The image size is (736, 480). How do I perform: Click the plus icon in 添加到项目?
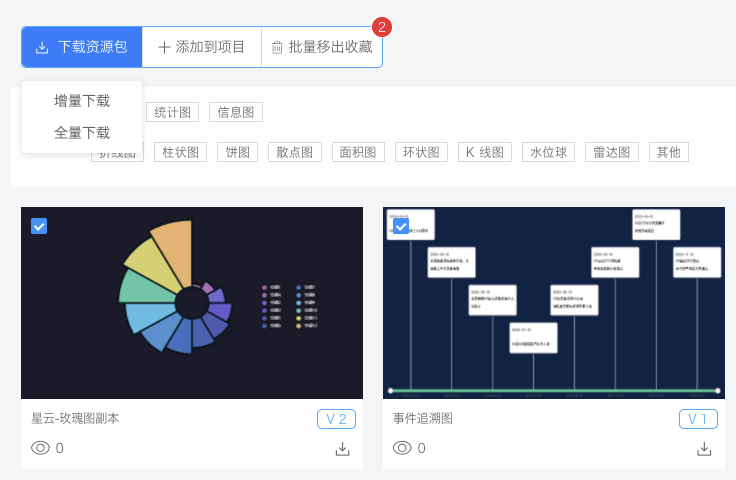(164, 47)
